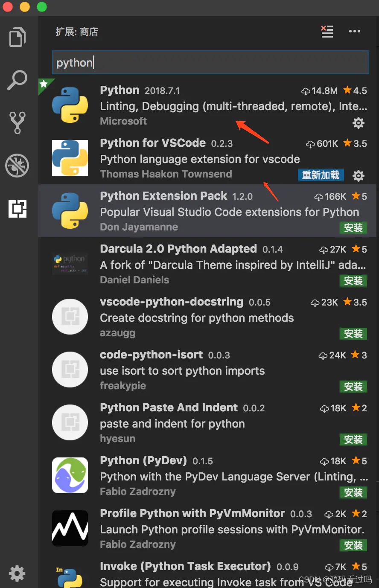Select Invoke (Python Task Executor) title
This screenshot has width=379, height=588.
click(185, 566)
